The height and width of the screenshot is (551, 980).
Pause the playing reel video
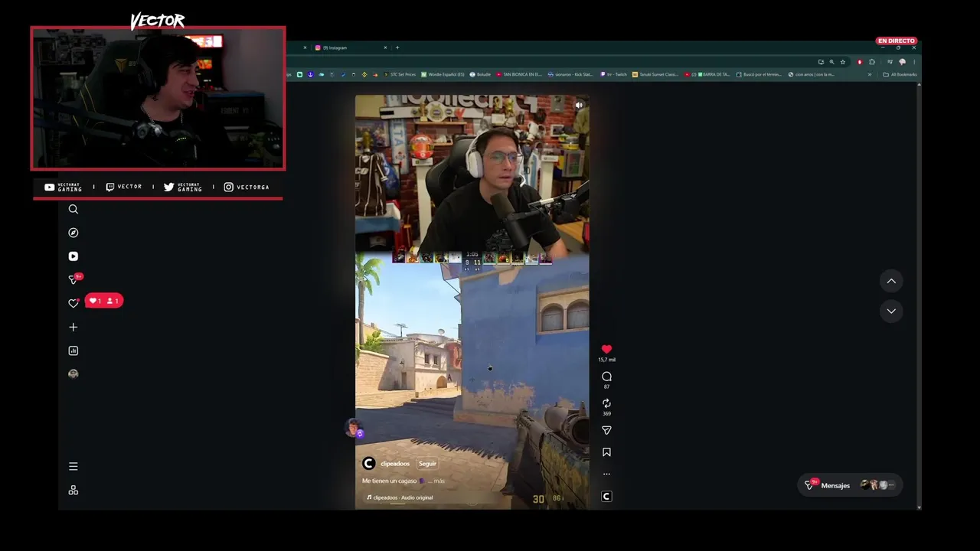pos(472,302)
